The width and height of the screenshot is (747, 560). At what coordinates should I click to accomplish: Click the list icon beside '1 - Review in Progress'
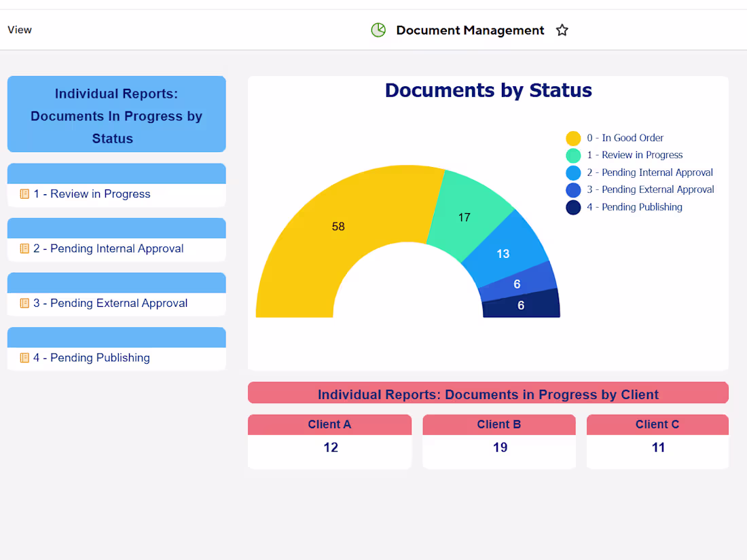click(x=24, y=194)
